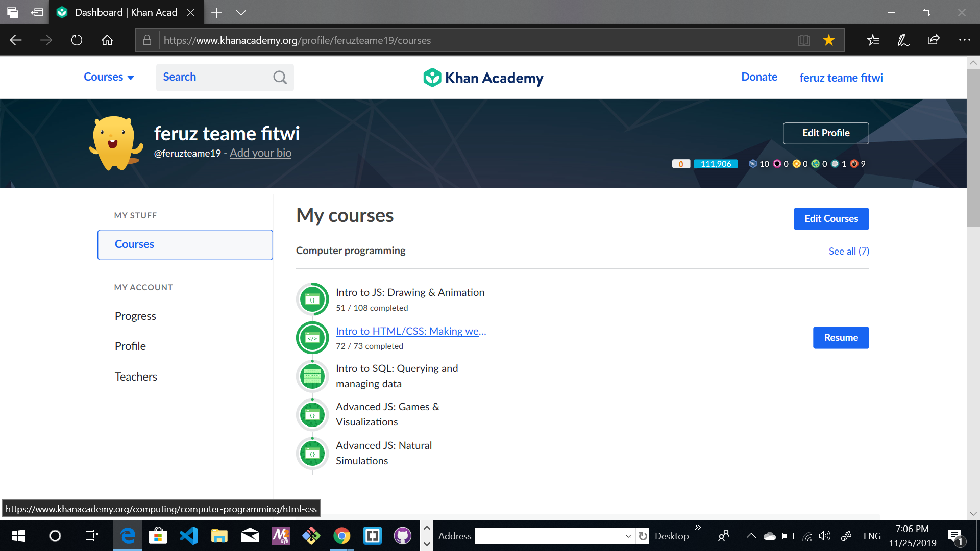Open the feruz teame fitwi account link

click(841, 78)
